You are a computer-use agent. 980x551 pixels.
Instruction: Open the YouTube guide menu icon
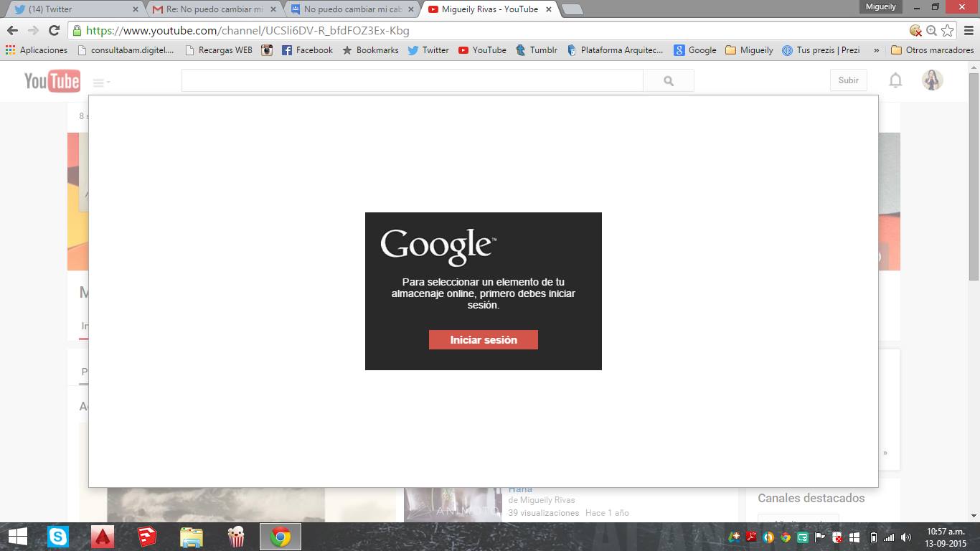point(100,83)
